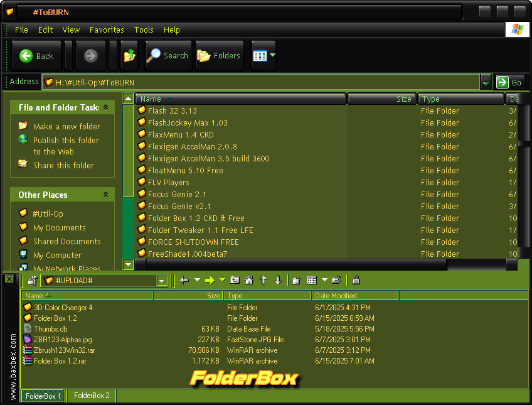Viewport: 532px width, 405px height.
Task: Click folder icon of Flexigen AccelMan 2.0.8
Action: tap(142, 146)
